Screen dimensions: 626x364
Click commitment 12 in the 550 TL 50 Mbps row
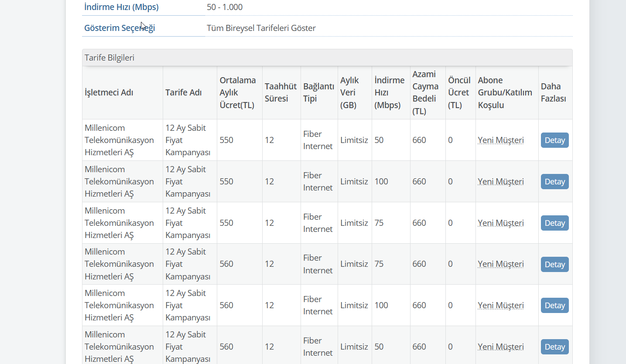(270, 140)
